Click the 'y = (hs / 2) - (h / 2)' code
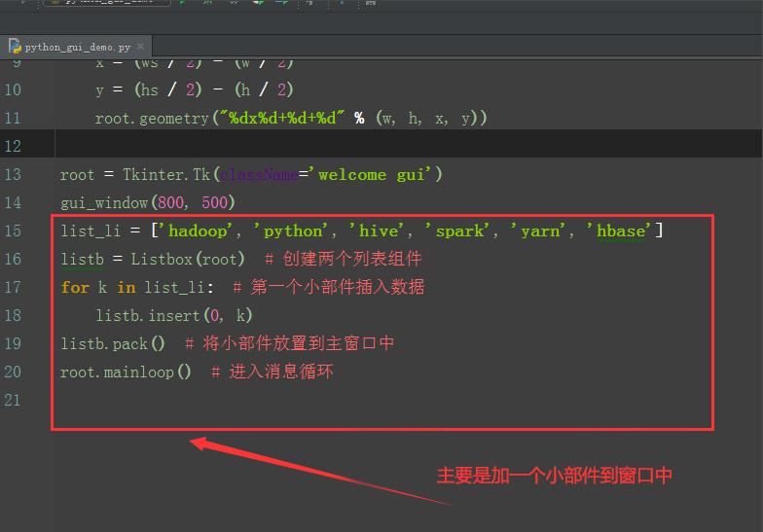763x532 pixels. [x=195, y=89]
